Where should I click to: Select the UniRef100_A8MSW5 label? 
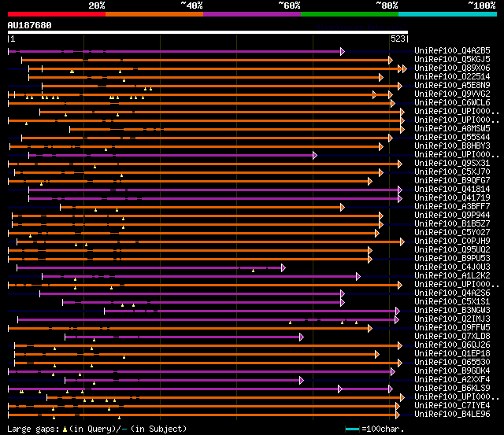pyautogui.click(x=452, y=128)
